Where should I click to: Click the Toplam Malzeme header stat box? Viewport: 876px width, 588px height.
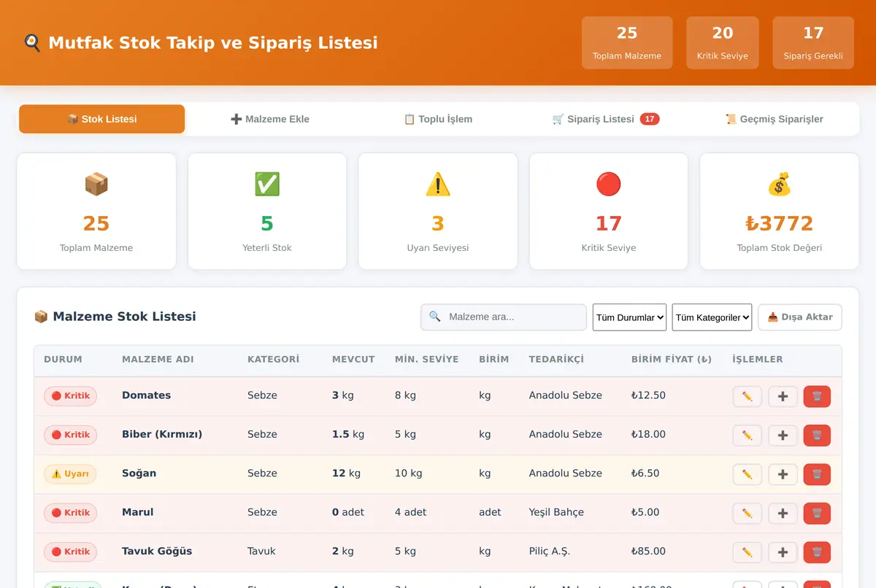point(627,43)
